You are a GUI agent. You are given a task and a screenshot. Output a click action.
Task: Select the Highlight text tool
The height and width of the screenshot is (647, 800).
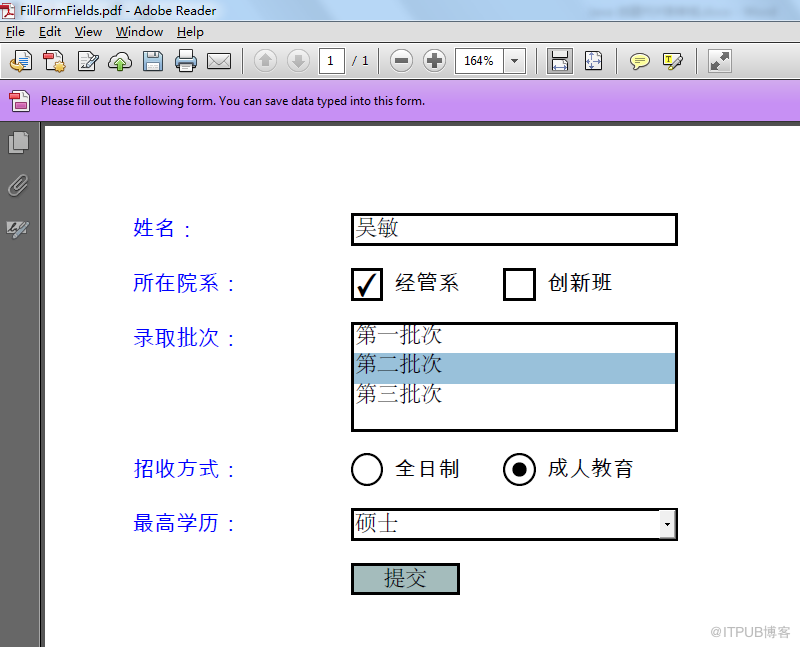tap(672, 61)
